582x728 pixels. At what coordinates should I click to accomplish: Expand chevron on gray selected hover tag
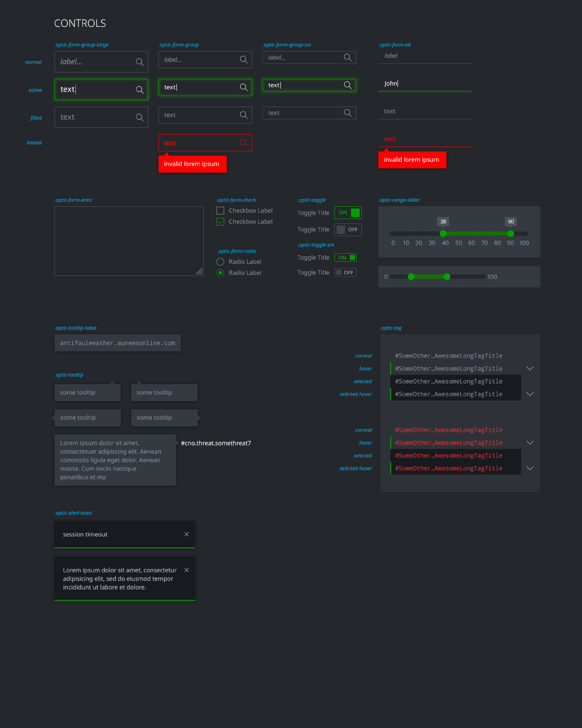[530, 394]
